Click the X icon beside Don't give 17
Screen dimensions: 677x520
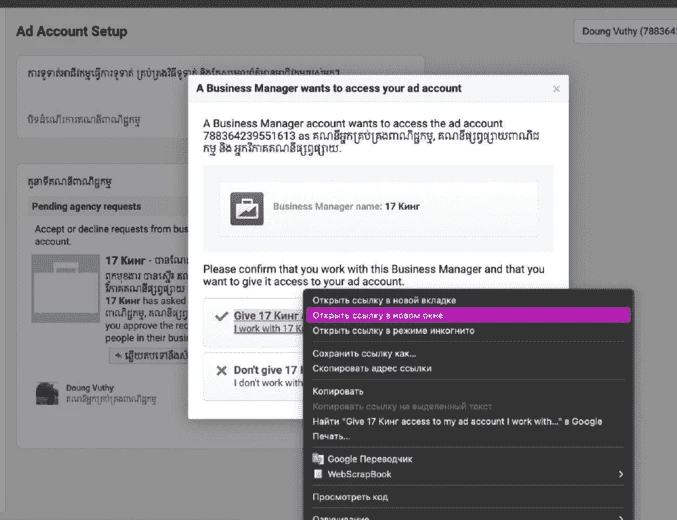point(221,371)
